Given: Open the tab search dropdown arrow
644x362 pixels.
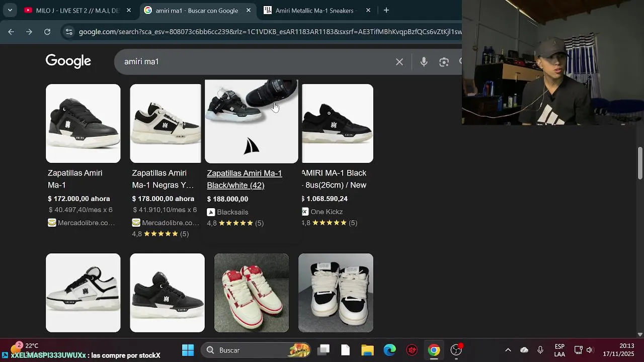Looking at the screenshot, I should tap(10, 10).
